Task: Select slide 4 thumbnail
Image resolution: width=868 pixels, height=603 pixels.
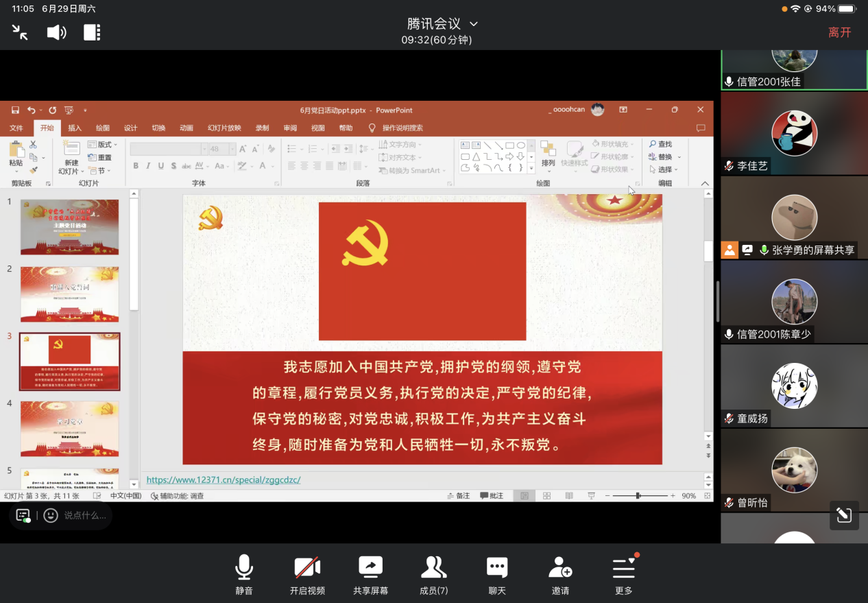Action: point(69,429)
